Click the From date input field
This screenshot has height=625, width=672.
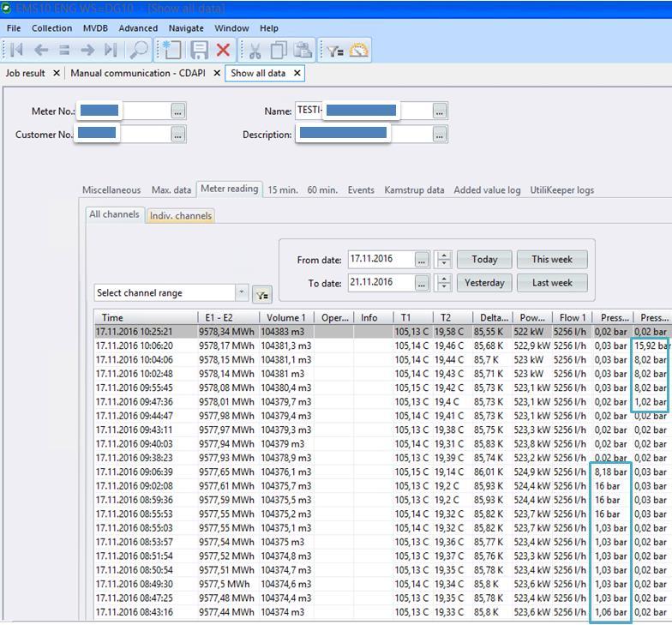pos(381,259)
